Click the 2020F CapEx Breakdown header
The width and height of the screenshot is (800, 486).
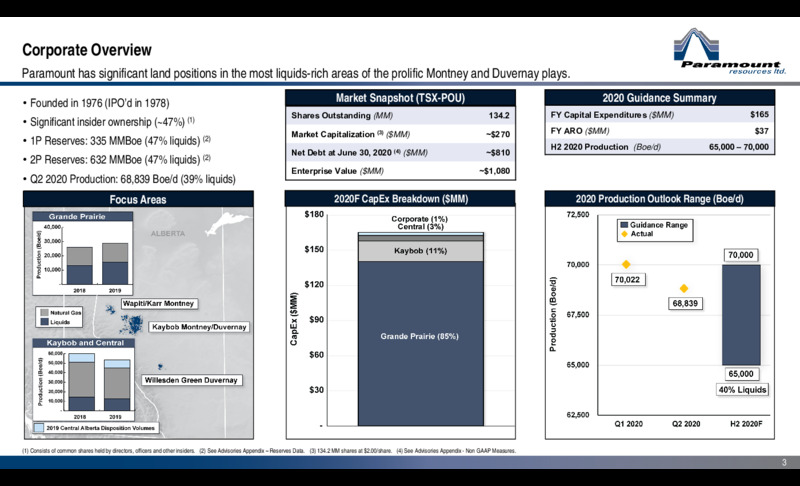pyautogui.click(x=401, y=199)
